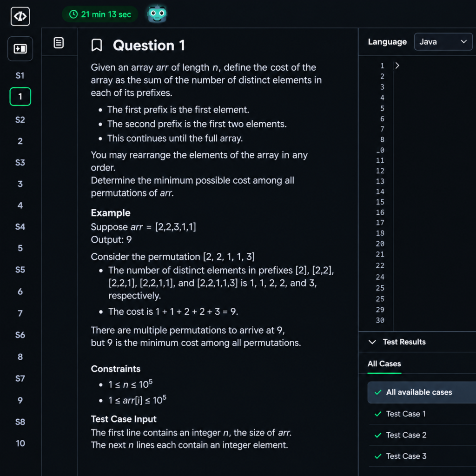Select section S7 in the sidebar
Screen dimensions: 476x476
coord(20,378)
